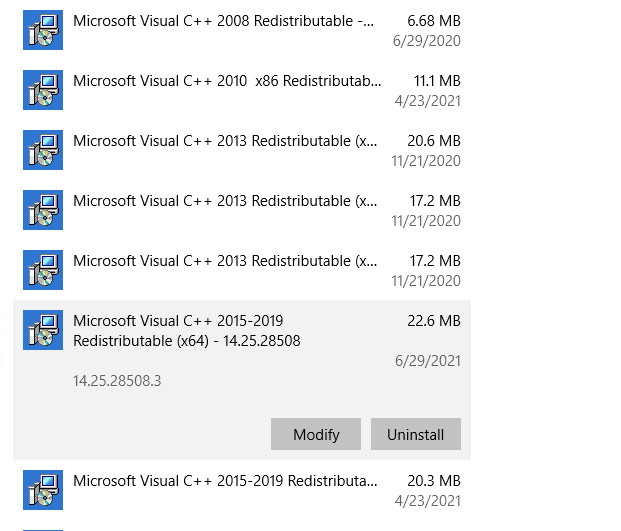Click the 6.68 MB size label
This screenshot has width=621, height=531.
[x=434, y=21]
